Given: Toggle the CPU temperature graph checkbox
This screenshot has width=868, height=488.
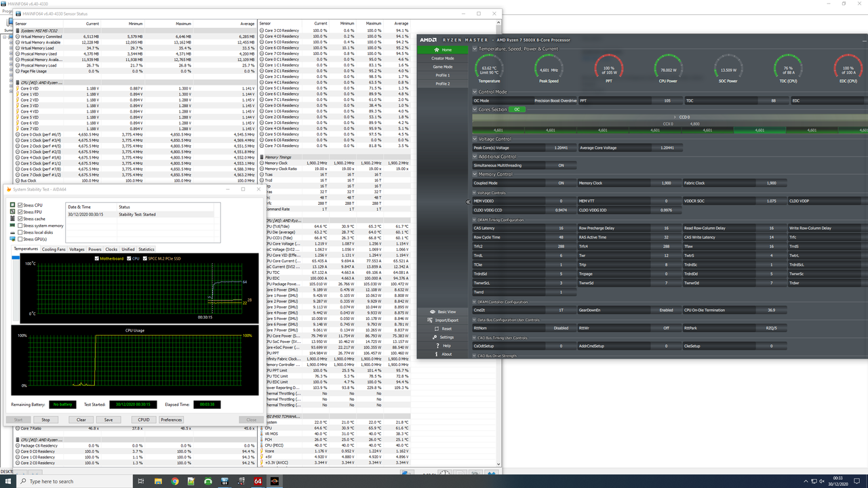Looking at the screenshot, I should click(129, 258).
